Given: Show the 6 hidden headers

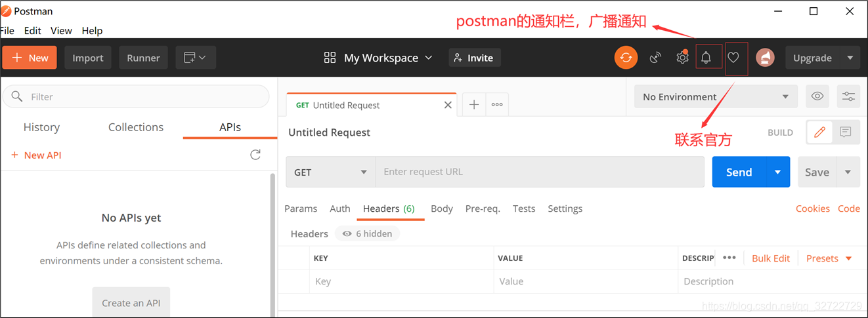Looking at the screenshot, I should (367, 233).
